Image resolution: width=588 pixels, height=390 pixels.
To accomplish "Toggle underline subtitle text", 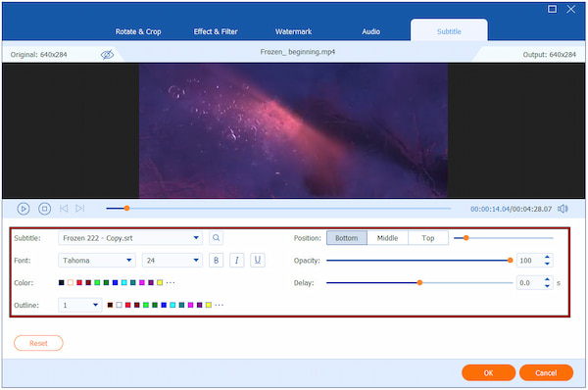I will click(258, 261).
